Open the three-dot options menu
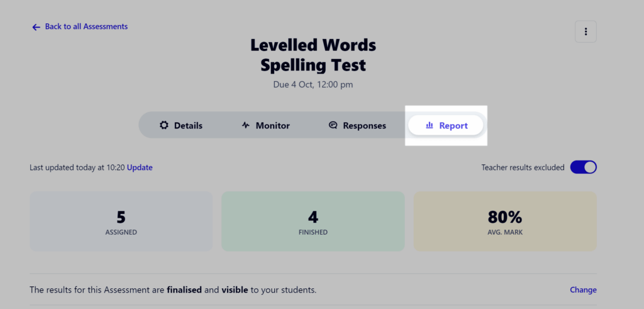This screenshot has height=309, width=644. 586,31
